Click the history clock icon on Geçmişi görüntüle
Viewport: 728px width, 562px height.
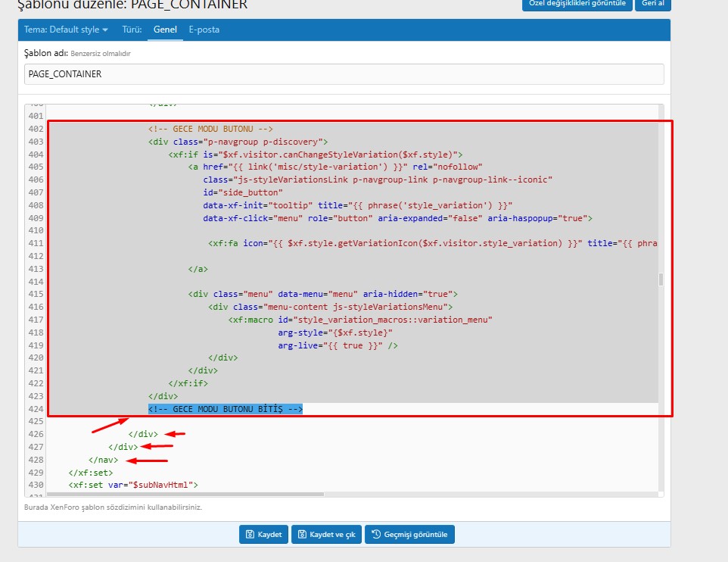pyautogui.click(x=376, y=534)
